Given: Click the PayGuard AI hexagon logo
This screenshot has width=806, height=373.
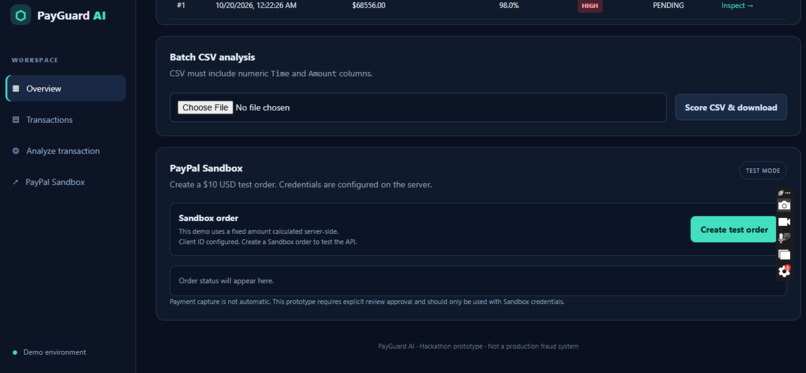Looking at the screenshot, I should coord(21,15).
